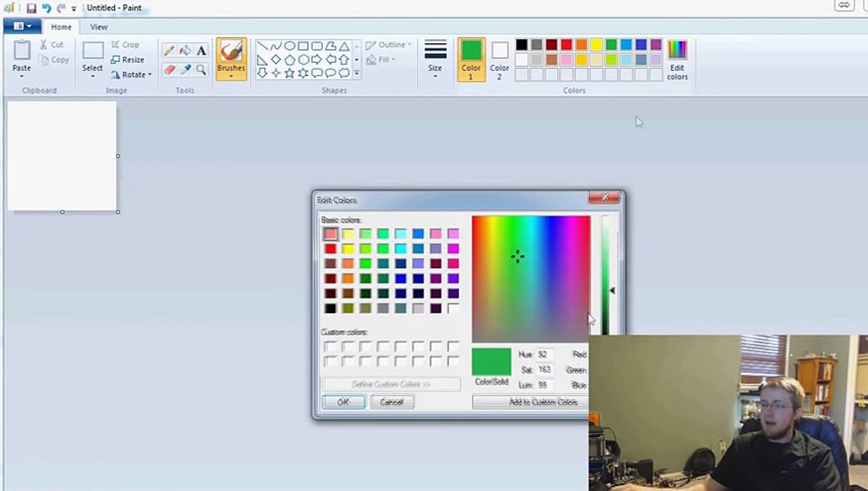Select the Eraser tool
The width and height of the screenshot is (868, 491).
(169, 70)
